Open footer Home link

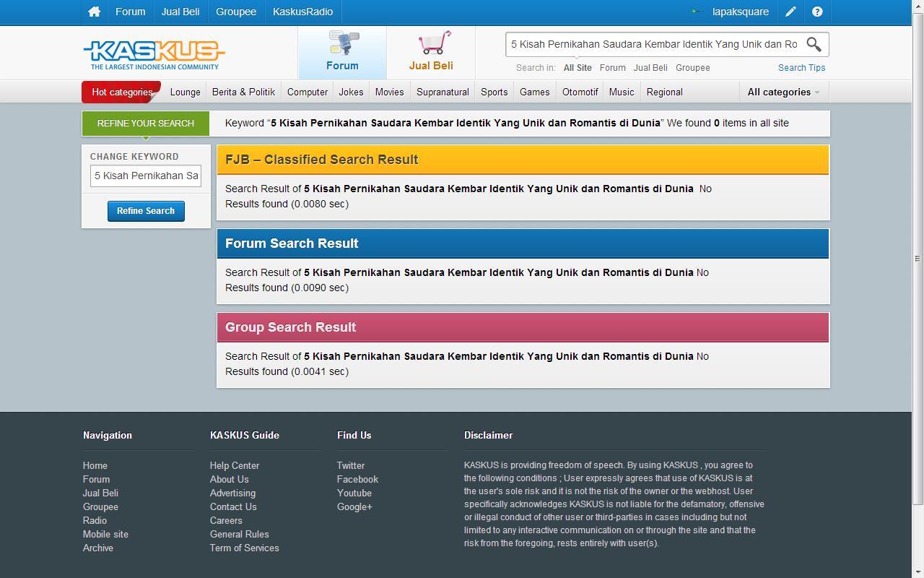point(95,466)
